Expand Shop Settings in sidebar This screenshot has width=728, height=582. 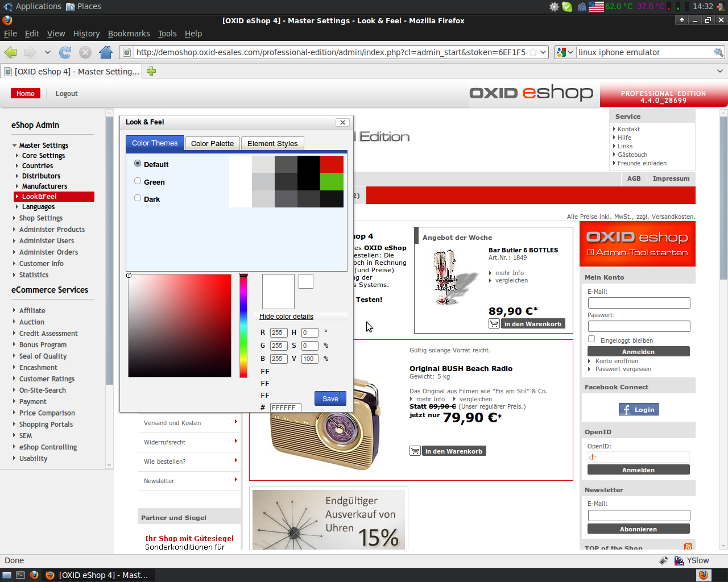(40, 218)
